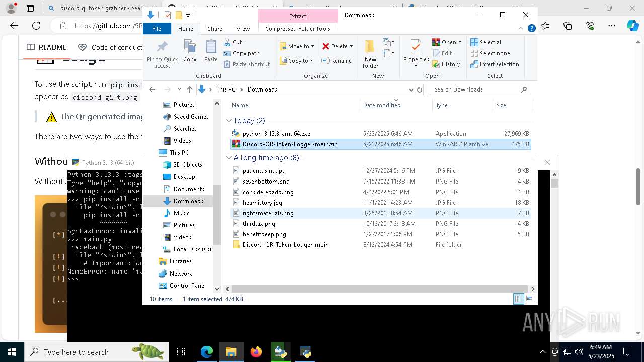The height and width of the screenshot is (362, 644).
Task: Switch to View ribbon tab
Action: (243, 29)
